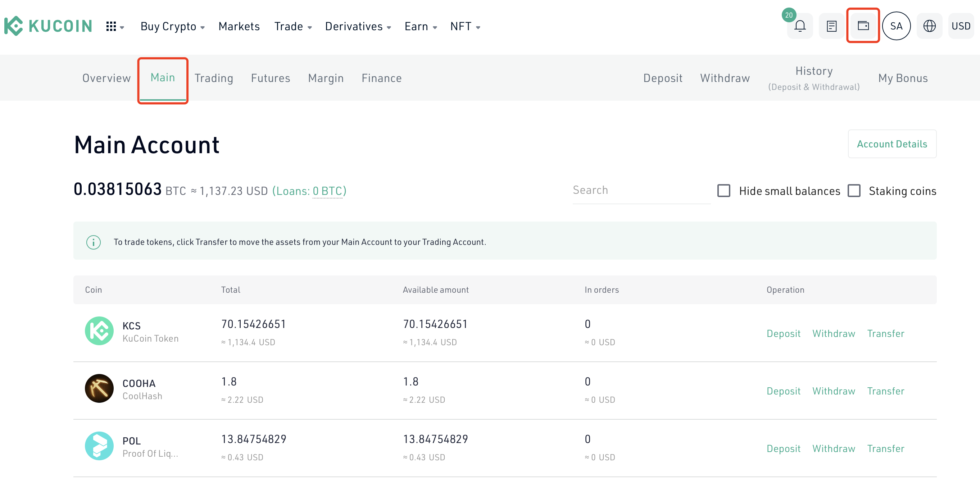Image resolution: width=980 pixels, height=479 pixels.
Task: Click the KuCoin logo
Action: point(48,26)
